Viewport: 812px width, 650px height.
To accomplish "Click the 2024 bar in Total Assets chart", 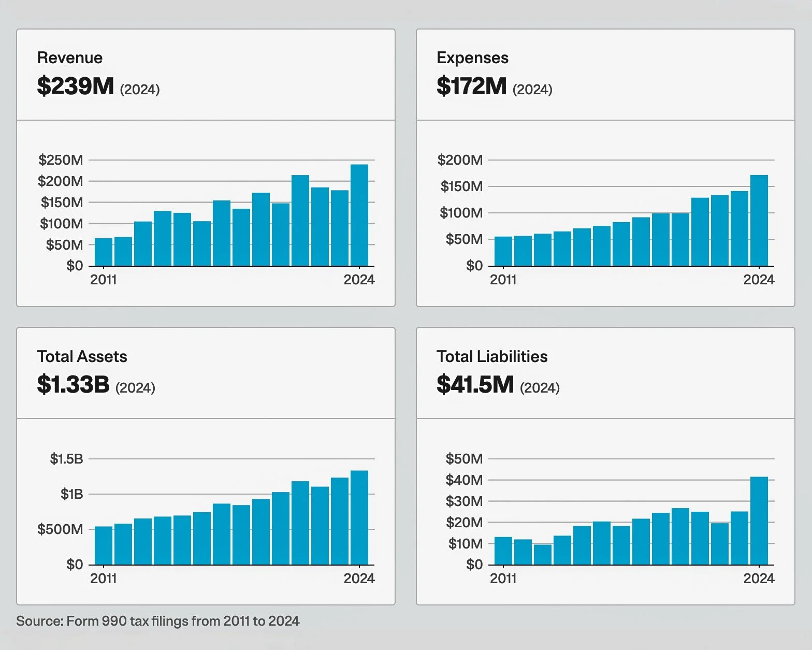I will click(x=359, y=518).
